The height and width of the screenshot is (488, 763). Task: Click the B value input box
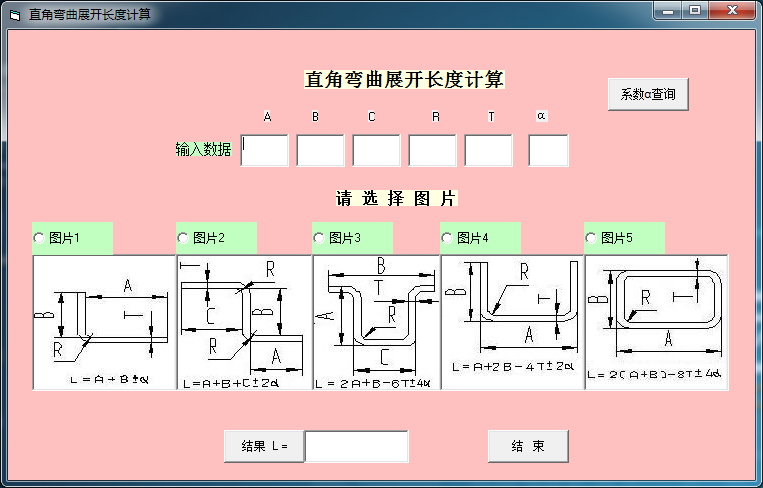click(x=320, y=150)
